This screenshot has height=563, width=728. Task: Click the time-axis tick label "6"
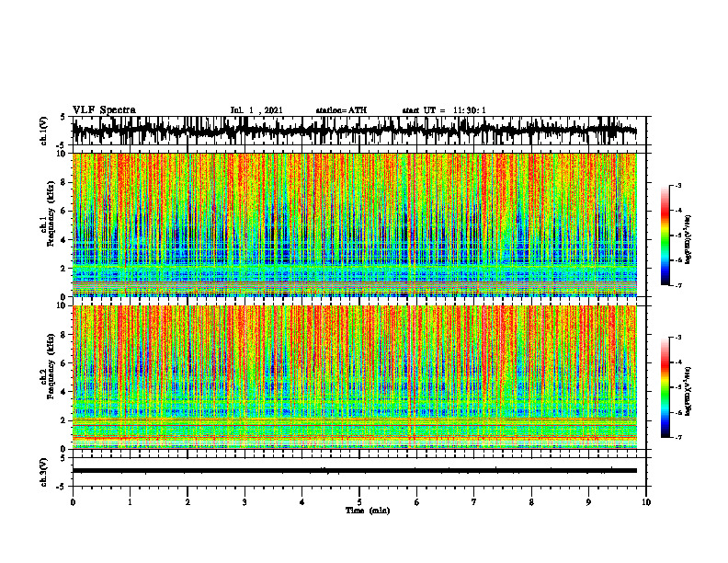[x=417, y=502]
